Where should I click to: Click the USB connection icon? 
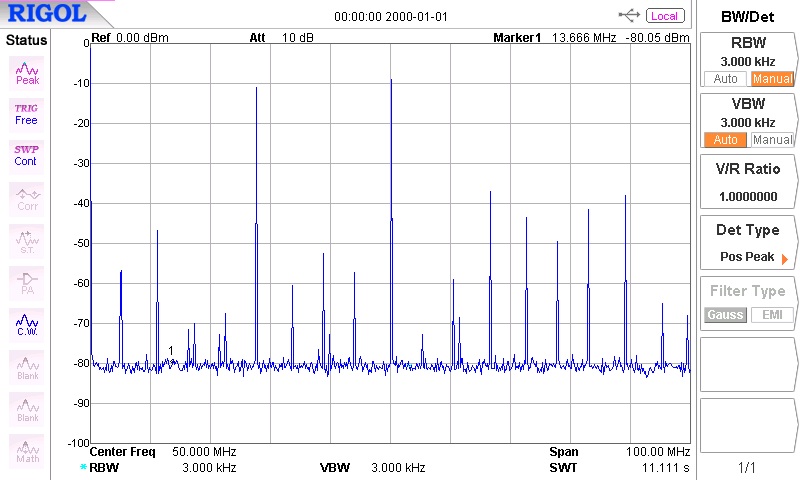click(x=630, y=15)
